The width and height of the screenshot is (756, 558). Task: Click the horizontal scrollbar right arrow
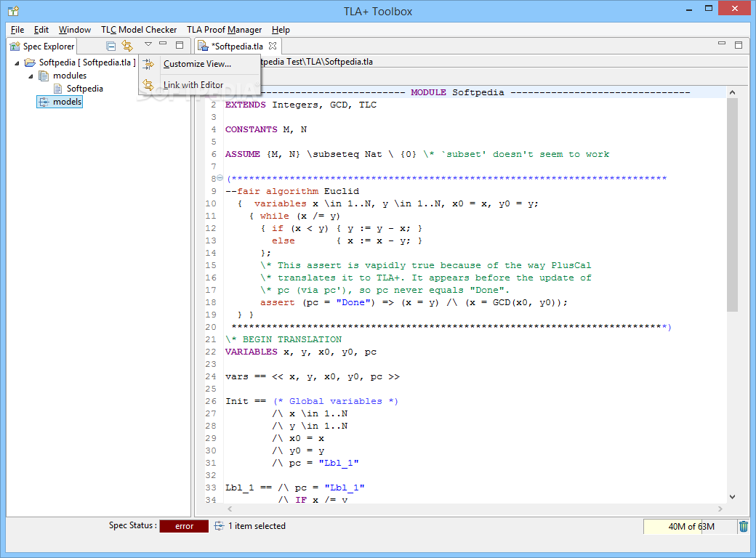(720, 509)
